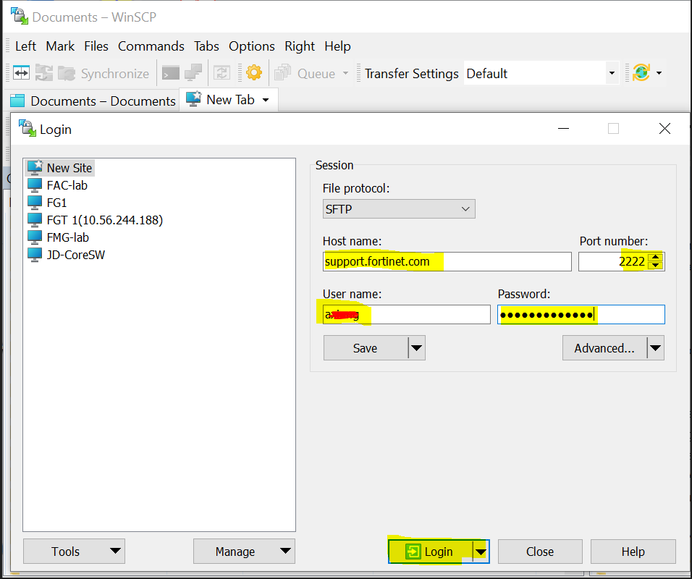Expand the Advanced dropdown arrow
This screenshot has height=579, width=692.
(656, 348)
